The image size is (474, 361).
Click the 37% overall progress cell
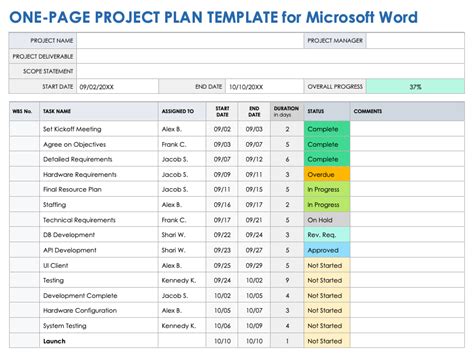(415, 87)
